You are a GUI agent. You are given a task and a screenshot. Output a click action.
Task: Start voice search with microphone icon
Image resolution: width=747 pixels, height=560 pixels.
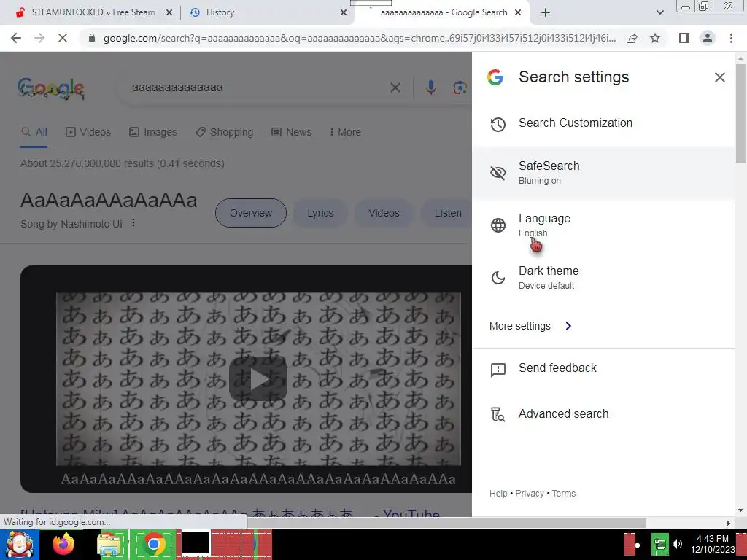(430, 87)
